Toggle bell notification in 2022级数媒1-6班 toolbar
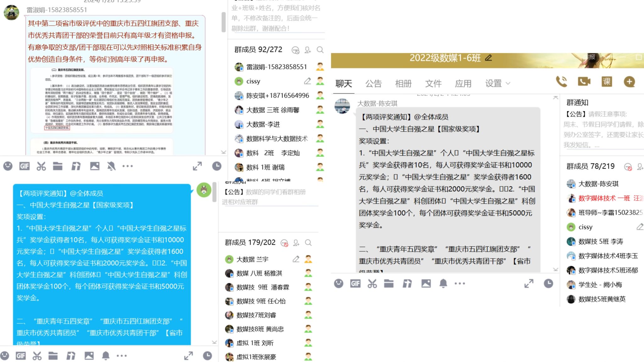 click(443, 284)
